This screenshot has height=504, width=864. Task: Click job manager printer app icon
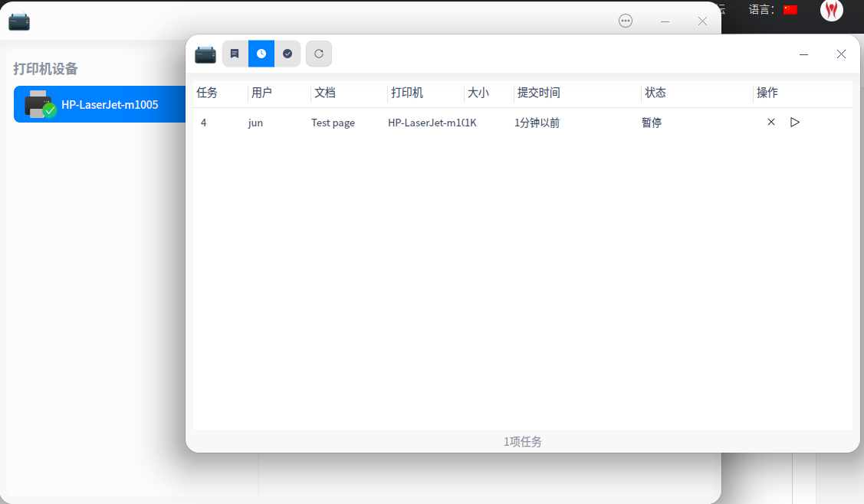pyautogui.click(x=205, y=54)
